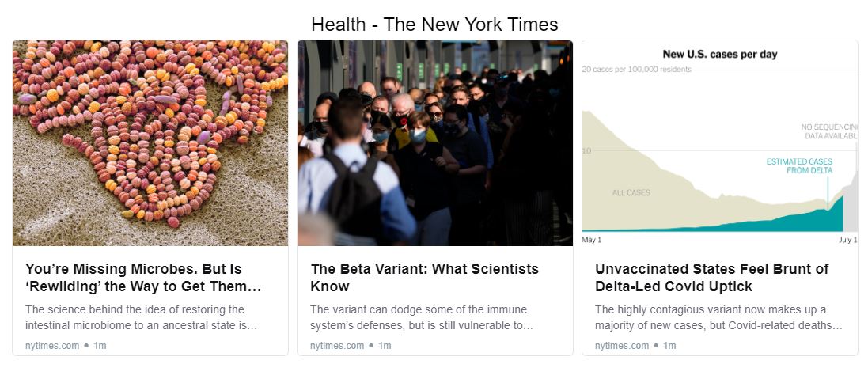The height and width of the screenshot is (368, 868).
Task: Open the masked commuter crowd photo
Action: coord(434,142)
